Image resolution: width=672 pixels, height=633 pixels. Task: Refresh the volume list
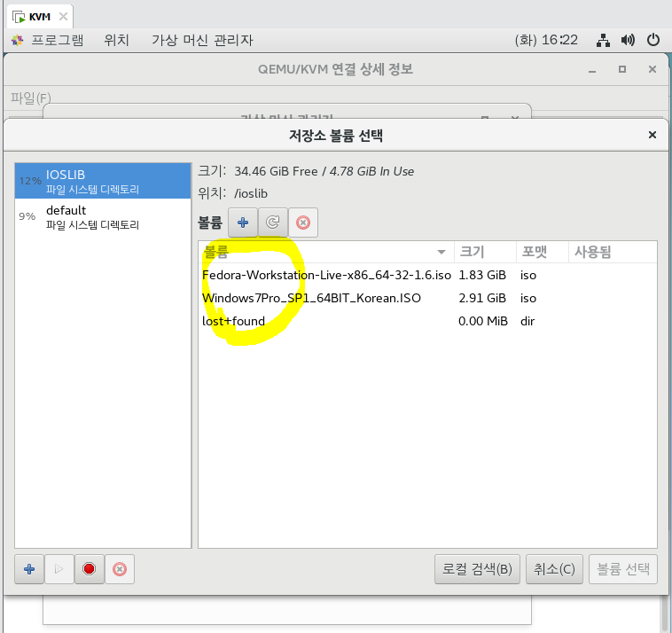coord(272,223)
